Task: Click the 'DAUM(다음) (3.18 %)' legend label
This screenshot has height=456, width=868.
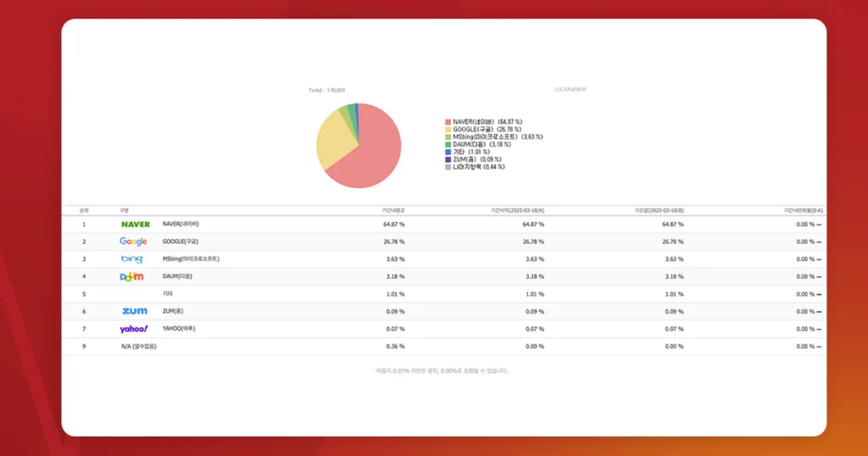Action: pyautogui.click(x=481, y=144)
